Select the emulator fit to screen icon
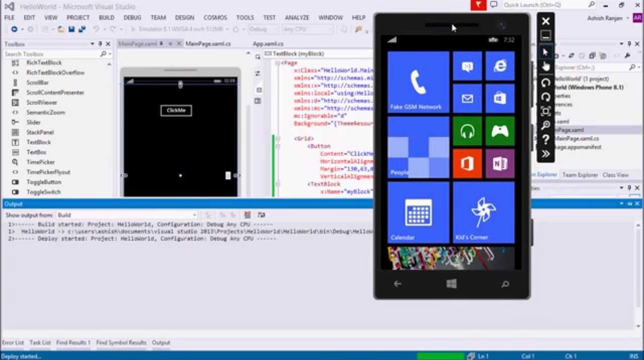Screen dimensions: 644x360 point(545,111)
